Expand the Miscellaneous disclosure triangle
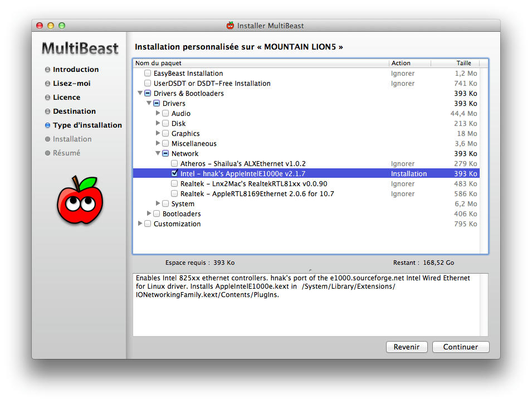The width and height of the screenshot is (532, 403). click(x=158, y=143)
